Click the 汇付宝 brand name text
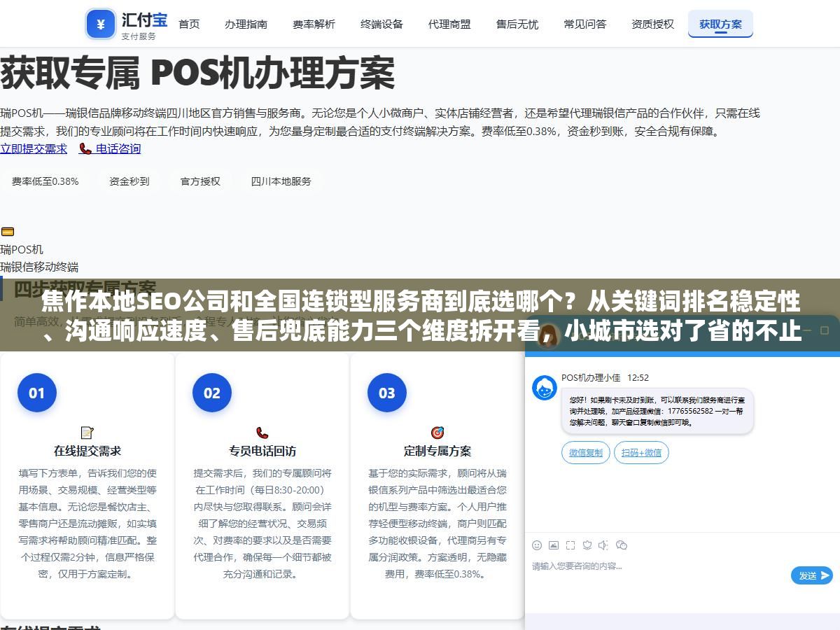The height and width of the screenshot is (630, 840). (x=144, y=19)
